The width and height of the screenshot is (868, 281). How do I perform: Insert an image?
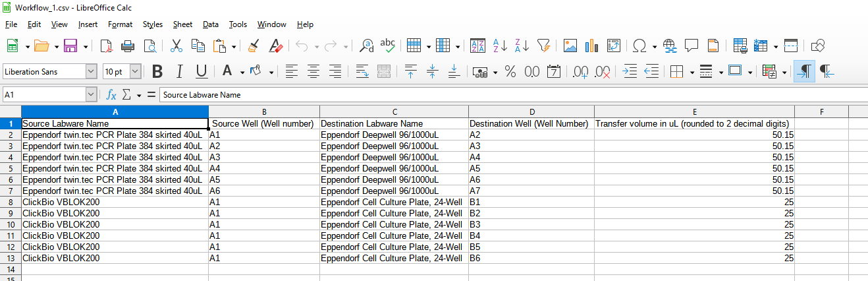(570, 46)
